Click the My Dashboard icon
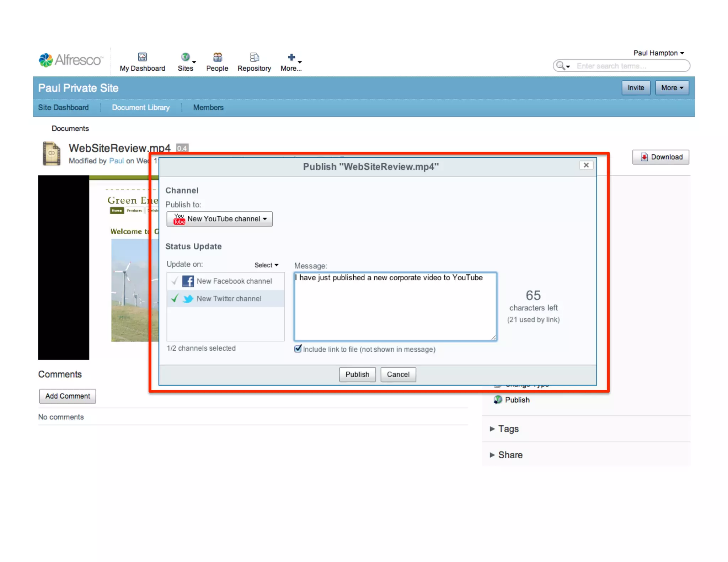 [142, 57]
